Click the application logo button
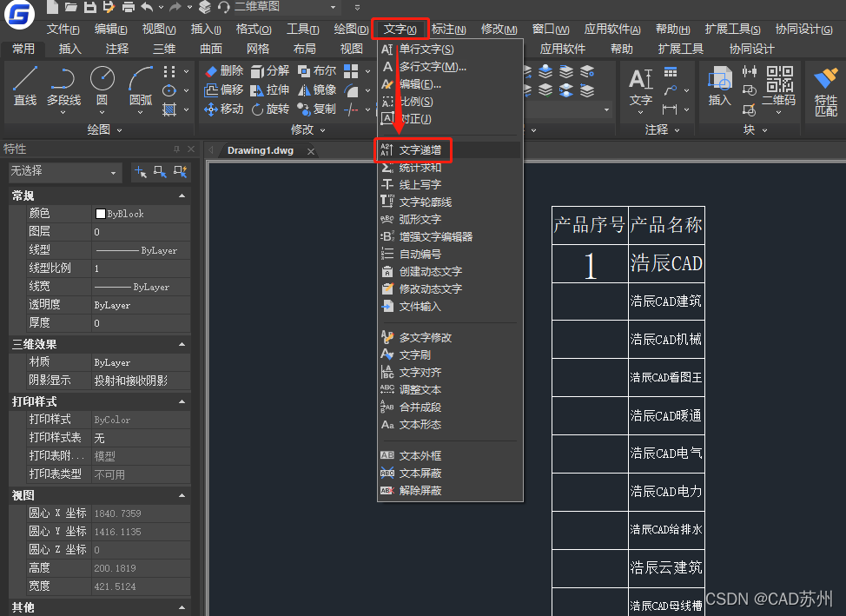The image size is (846, 616). (x=19, y=15)
